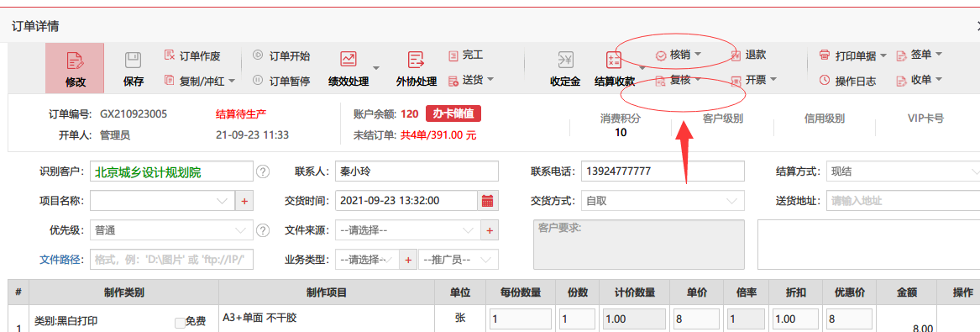980x332 pixels.
Task: Toggle the 免费 checkbox in row 1
Action: pyautogui.click(x=180, y=323)
